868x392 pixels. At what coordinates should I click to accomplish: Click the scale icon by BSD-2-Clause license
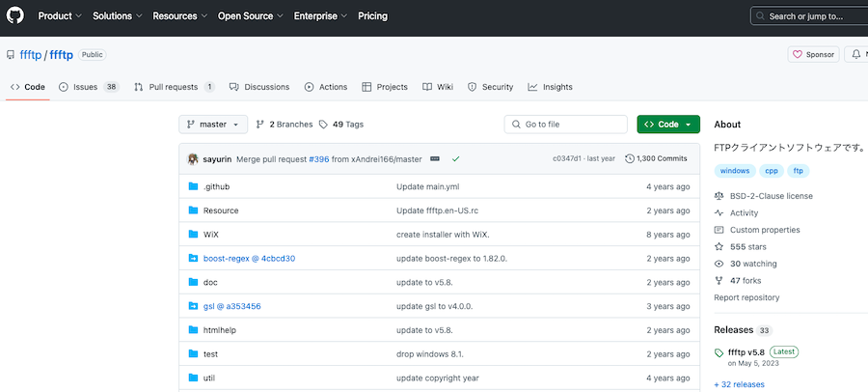(x=719, y=196)
